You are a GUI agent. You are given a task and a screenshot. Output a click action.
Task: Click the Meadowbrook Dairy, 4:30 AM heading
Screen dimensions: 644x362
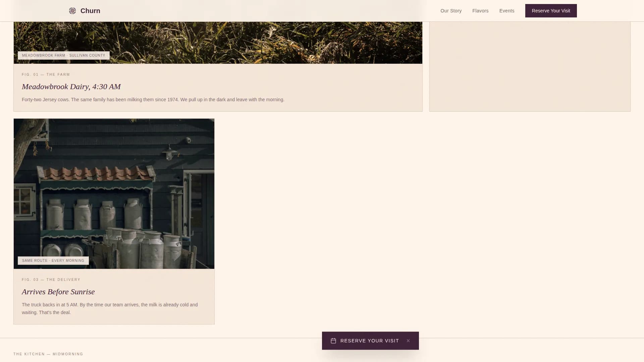[x=71, y=86]
